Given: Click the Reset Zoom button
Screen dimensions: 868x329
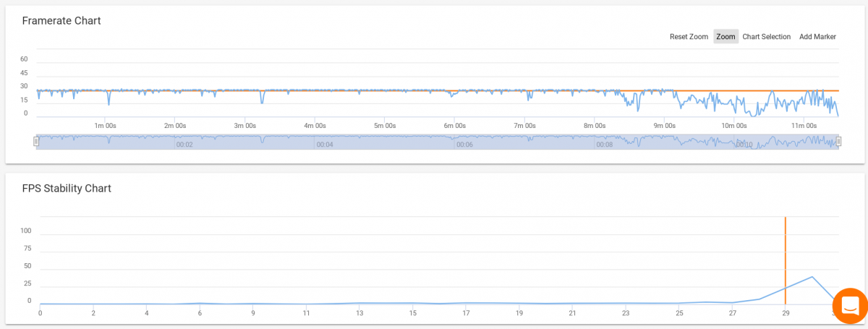Looking at the screenshot, I should (x=689, y=37).
